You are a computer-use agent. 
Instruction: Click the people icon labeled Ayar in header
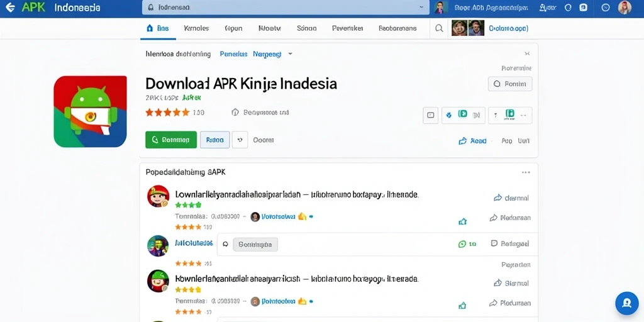pyautogui.click(x=548, y=8)
